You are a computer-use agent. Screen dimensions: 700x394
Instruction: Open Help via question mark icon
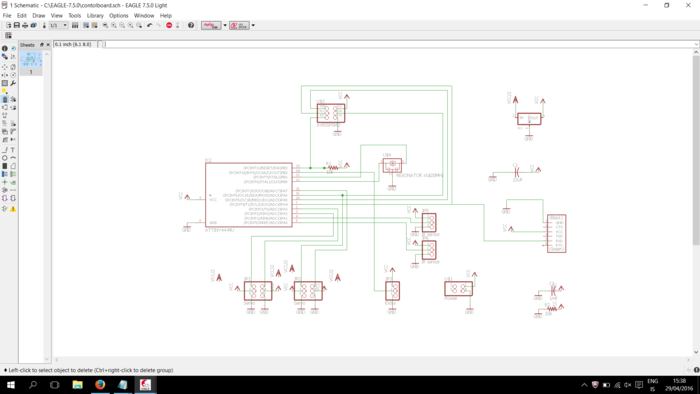pos(191,25)
